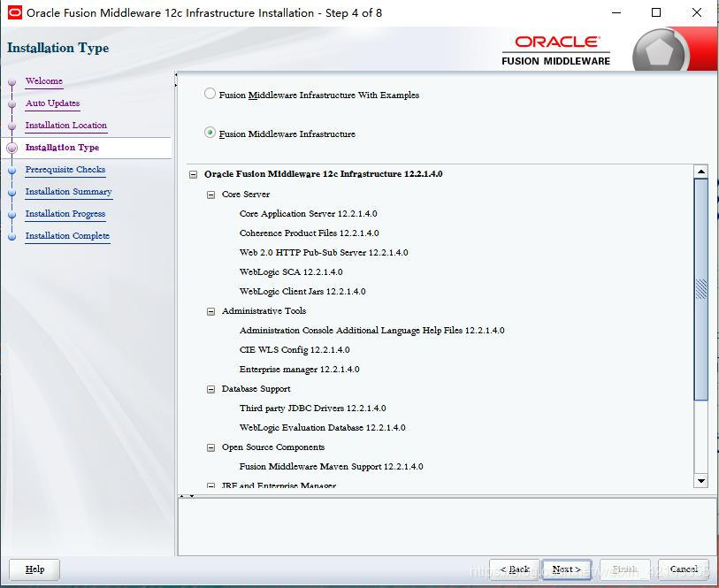
Task: Click the scrollbar down arrow in component tree
Action: 701,481
